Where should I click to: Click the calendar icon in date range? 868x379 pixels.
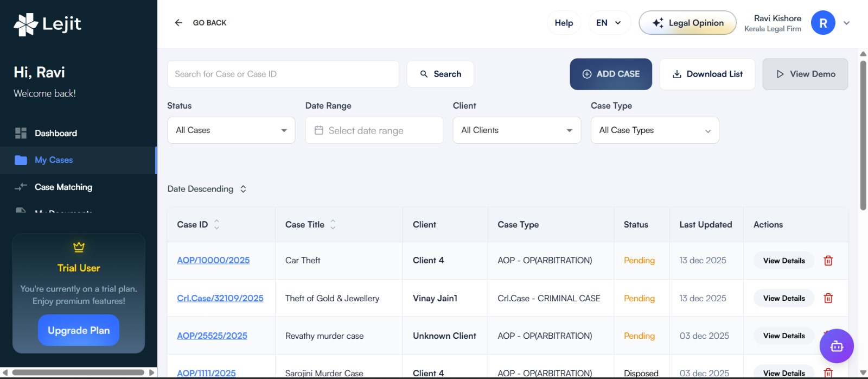tap(319, 130)
